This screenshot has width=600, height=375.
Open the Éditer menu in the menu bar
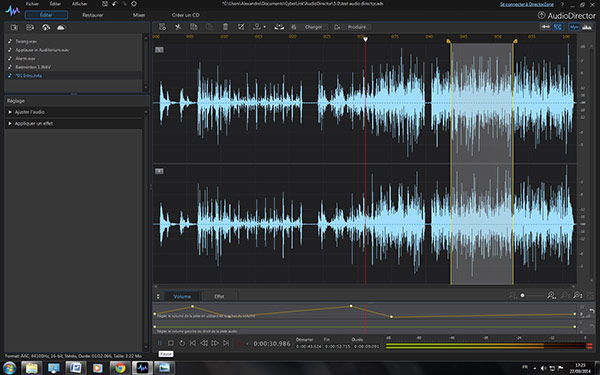pyautogui.click(x=55, y=4)
